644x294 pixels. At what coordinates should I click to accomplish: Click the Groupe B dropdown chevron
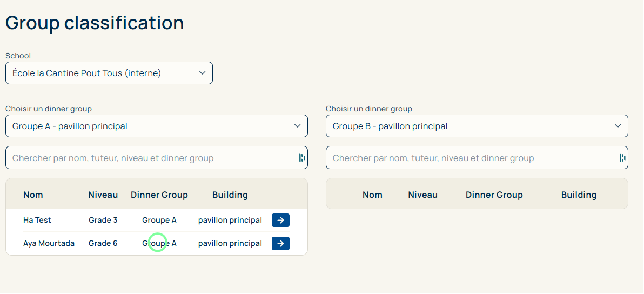tap(618, 126)
